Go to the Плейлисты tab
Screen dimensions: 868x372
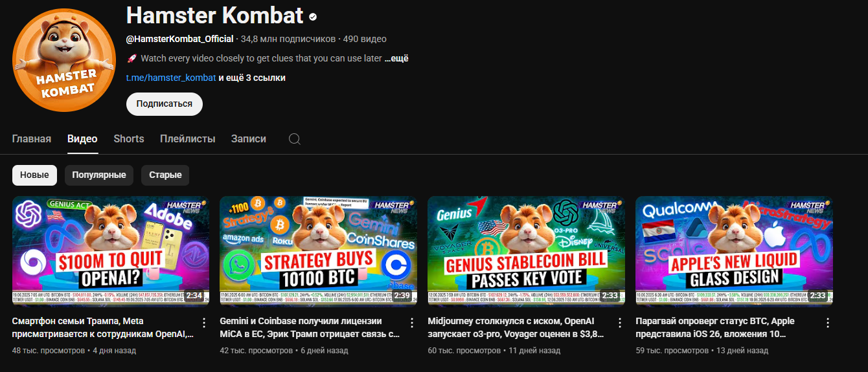188,139
